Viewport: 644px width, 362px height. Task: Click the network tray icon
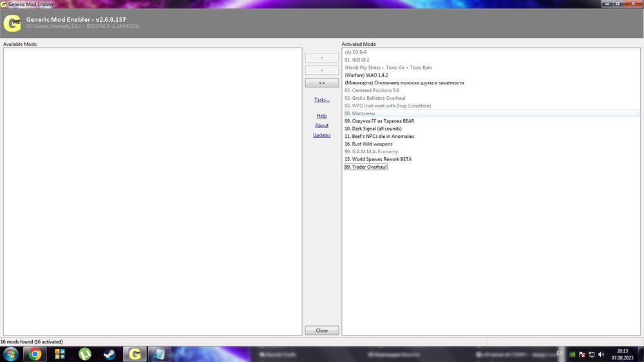click(x=591, y=354)
